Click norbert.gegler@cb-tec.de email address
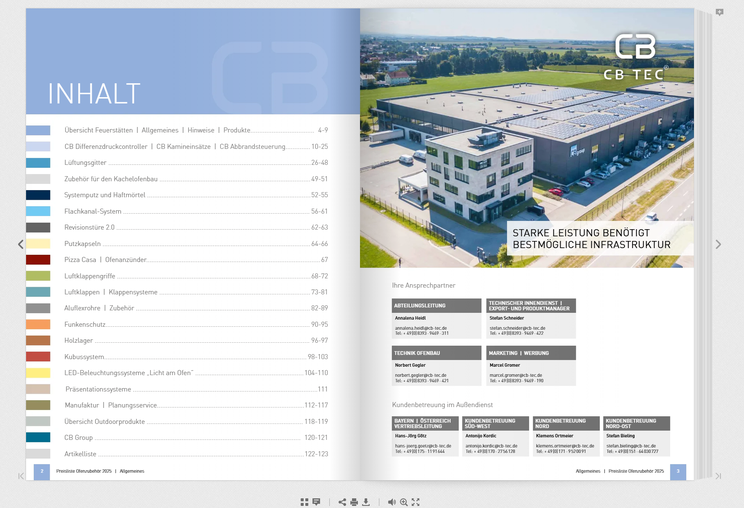This screenshot has width=744, height=508. point(420,375)
